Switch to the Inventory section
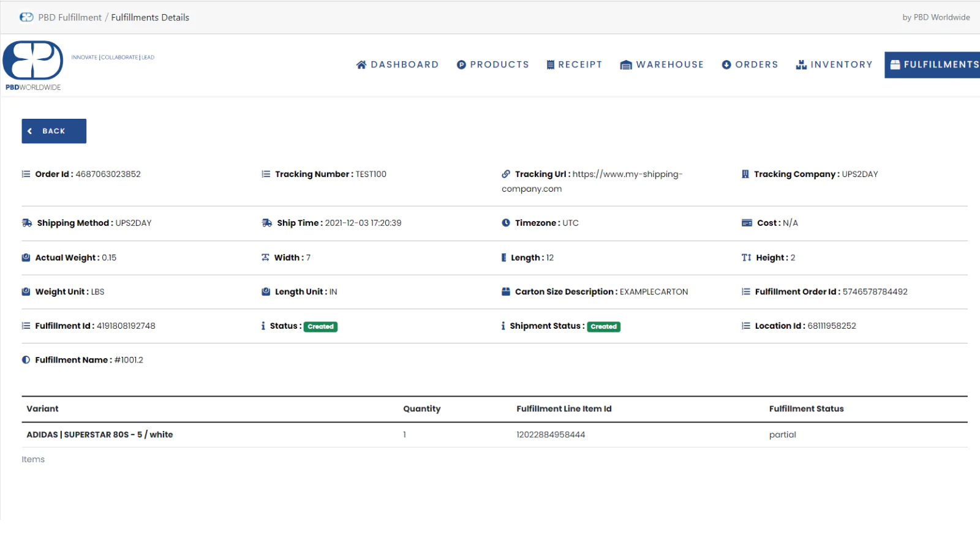The height and width of the screenshot is (551, 980). pos(834,65)
